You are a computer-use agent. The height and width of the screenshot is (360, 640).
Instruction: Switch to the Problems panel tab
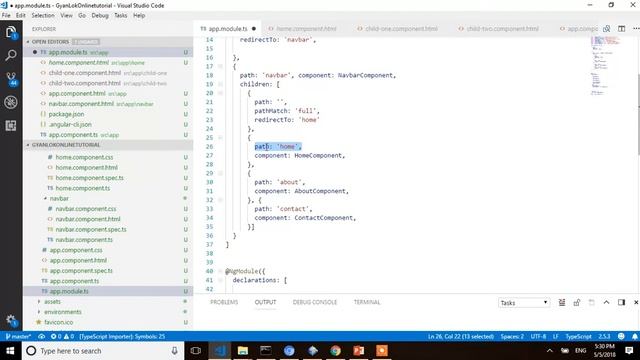point(224,302)
